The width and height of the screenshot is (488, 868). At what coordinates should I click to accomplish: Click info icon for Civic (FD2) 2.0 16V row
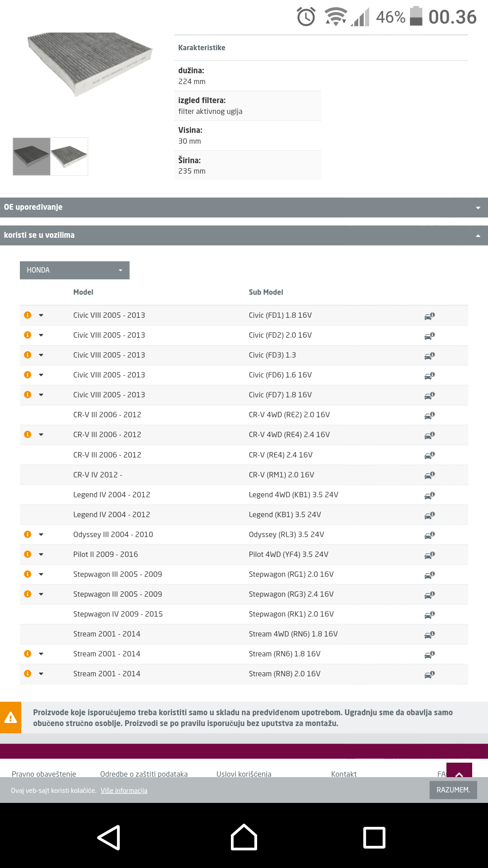[28, 335]
